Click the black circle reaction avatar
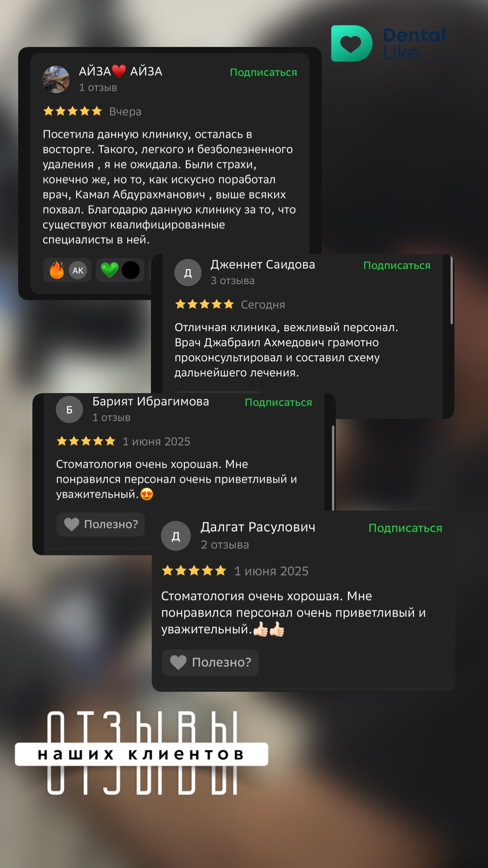This screenshot has height=868, width=488. pyautogui.click(x=131, y=270)
